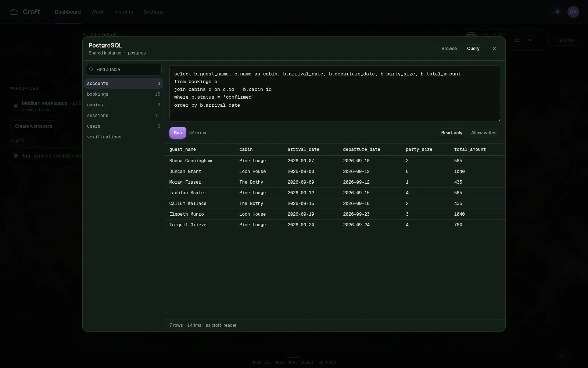The image size is (588, 368).
Task: Click the Torquil Grieve cell
Action: click(188, 225)
